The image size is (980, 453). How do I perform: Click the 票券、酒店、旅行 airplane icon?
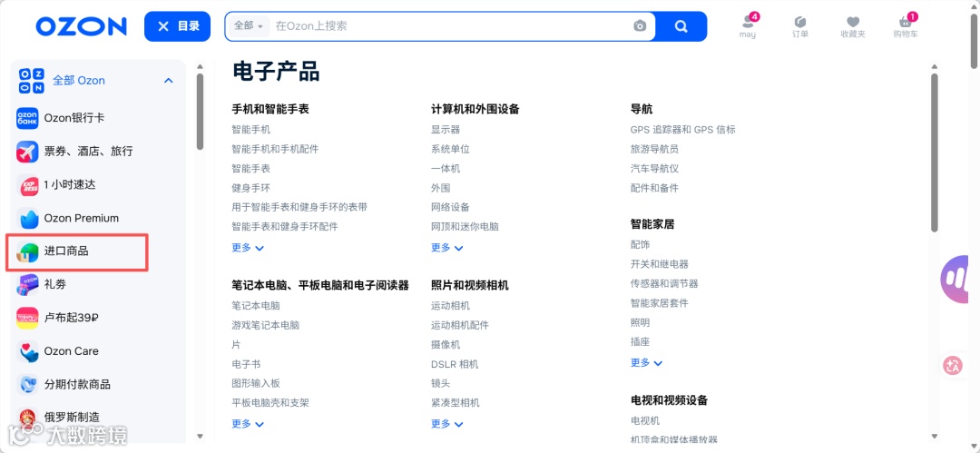pyautogui.click(x=27, y=152)
